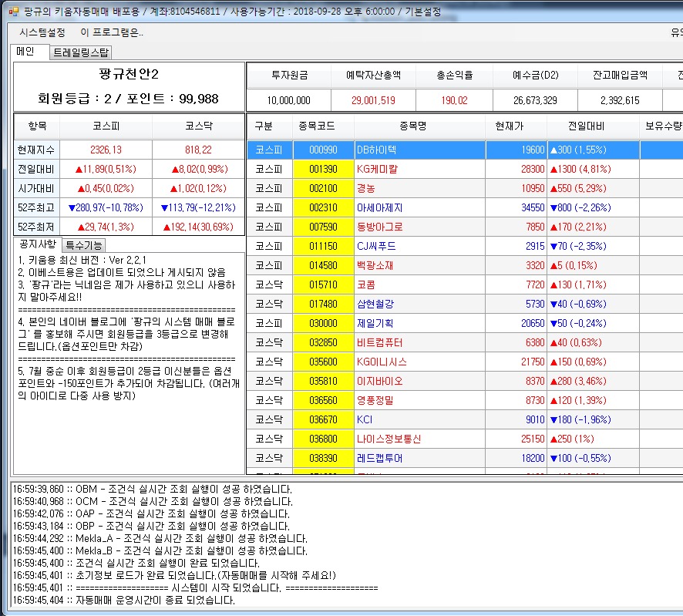Select the 나이스정보통신 stock name
Image resolution: width=683 pixels, height=616 pixels.
coord(389,439)
